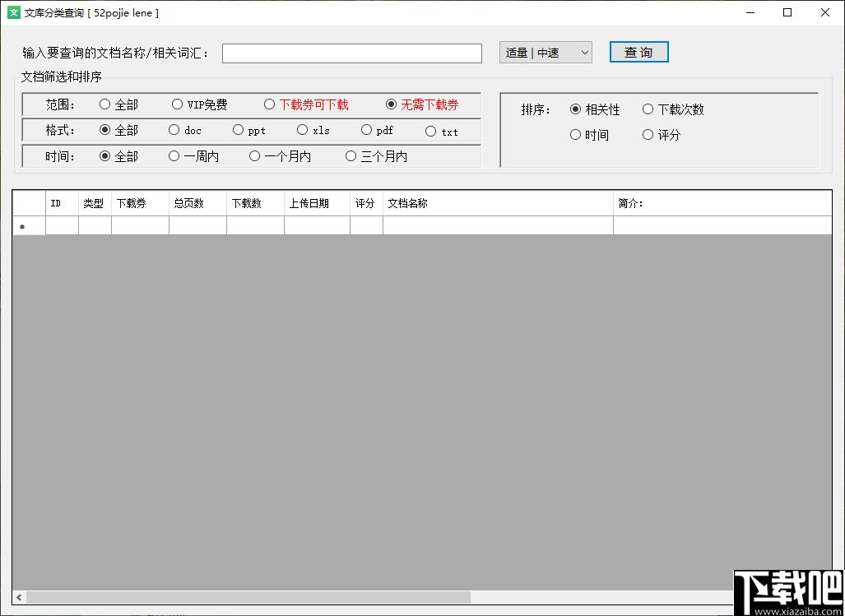Open the 适量 | 中速 speed dropdown
This screenshot has width=845, height=616.
(546, 53)
